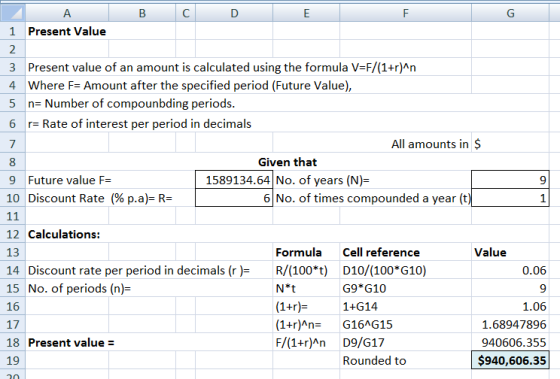Viewport: 560px width, 379px height.
Task: Select column E header
Action: point(306,13)
